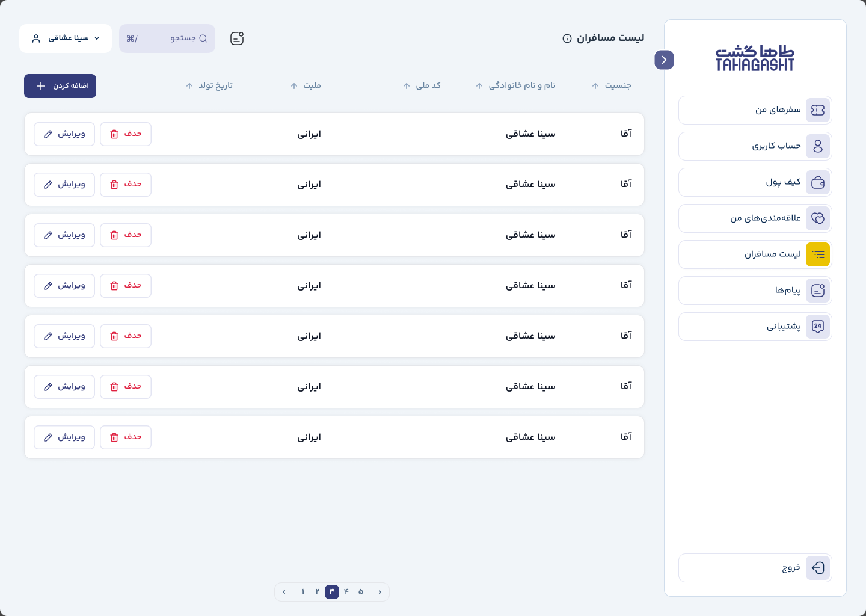Screen dimensions: 866x616
Task: Open the messages icon in top header
Action: coord(237,38)
